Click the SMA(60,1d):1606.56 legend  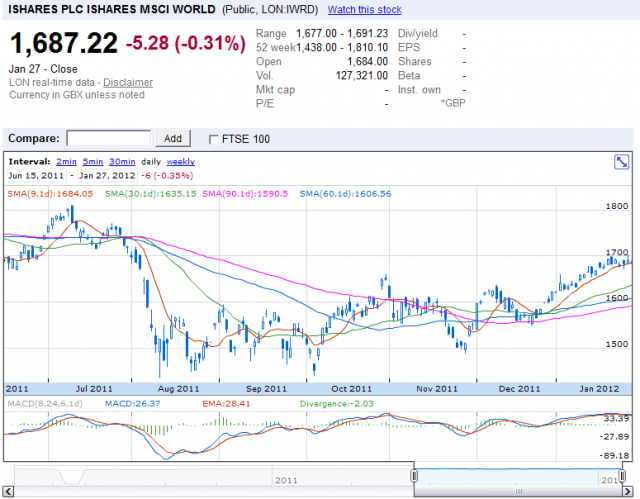click(345, 194)
